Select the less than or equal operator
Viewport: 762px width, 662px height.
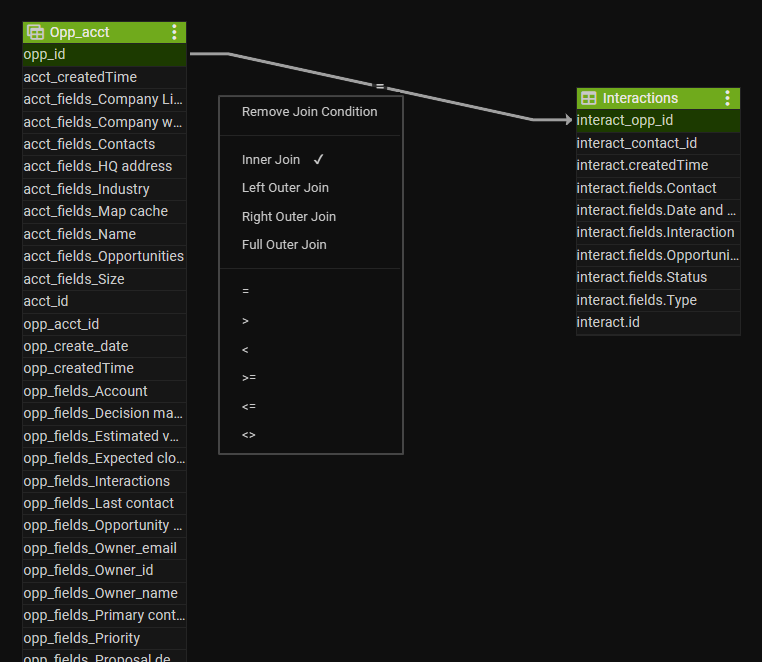[249, 407]
